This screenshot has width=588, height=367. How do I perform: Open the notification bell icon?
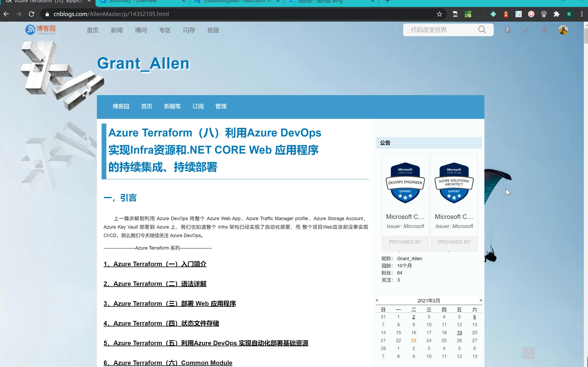pos(544,30)
